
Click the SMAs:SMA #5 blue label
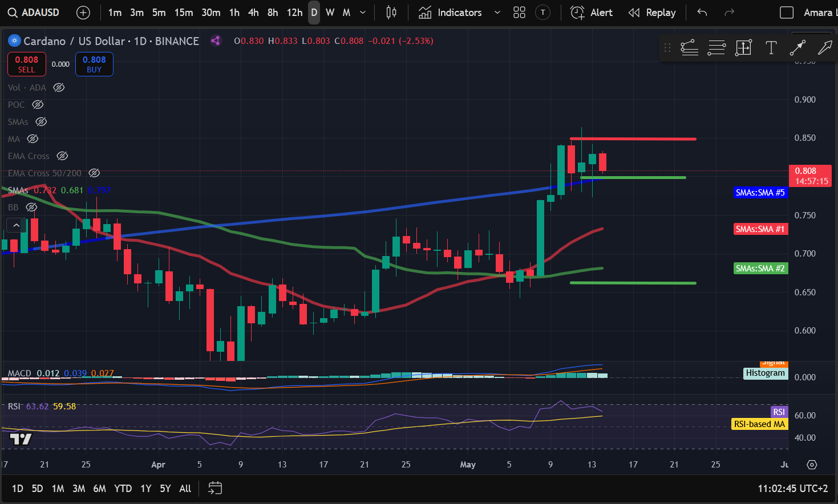click(x=760, y=193)
